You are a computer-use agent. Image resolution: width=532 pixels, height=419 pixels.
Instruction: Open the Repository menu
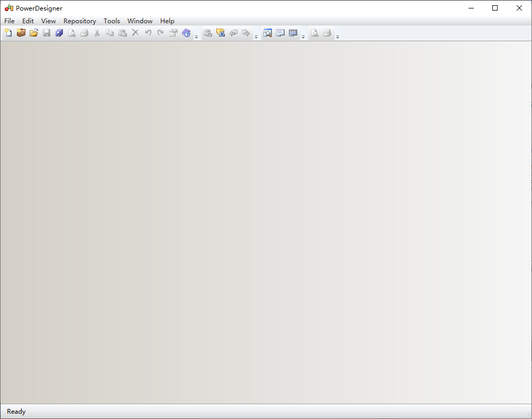(80, 21)
